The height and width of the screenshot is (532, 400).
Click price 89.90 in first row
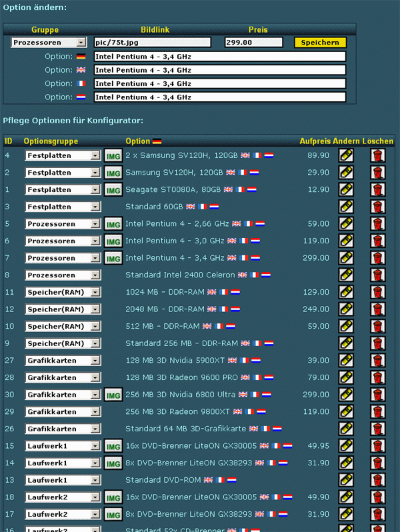(x=318, y=155)
